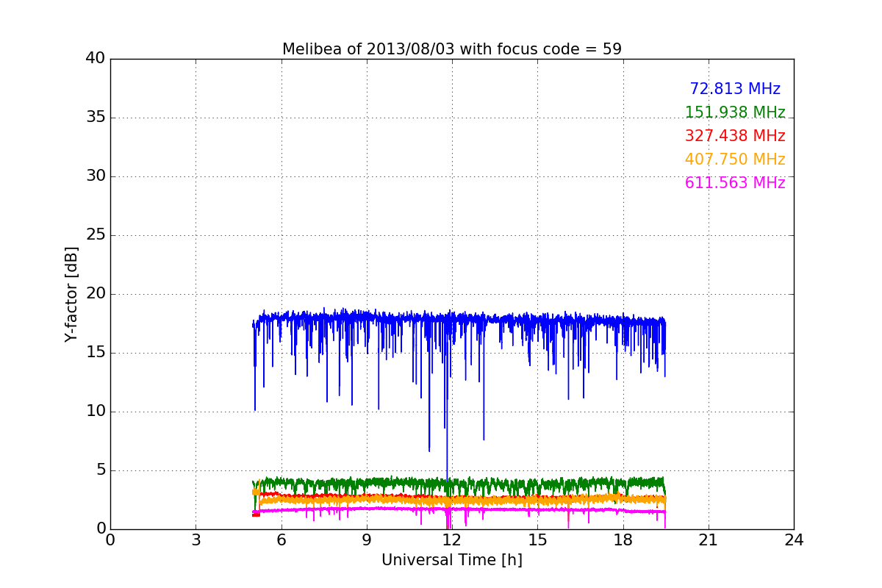Viewport: 882px width, 588px height.
Task: Click the Y-factor [dB] axis label
Action: coord(71,294)
